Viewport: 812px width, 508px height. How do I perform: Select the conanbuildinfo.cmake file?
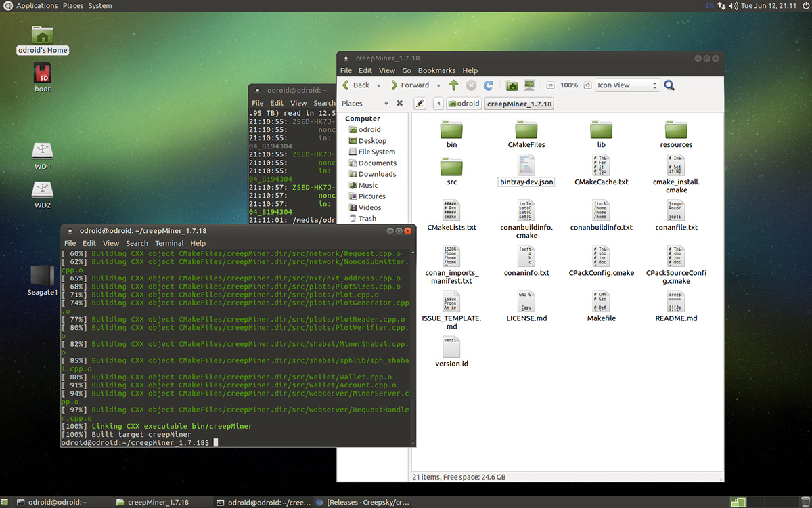pos(526,219)
